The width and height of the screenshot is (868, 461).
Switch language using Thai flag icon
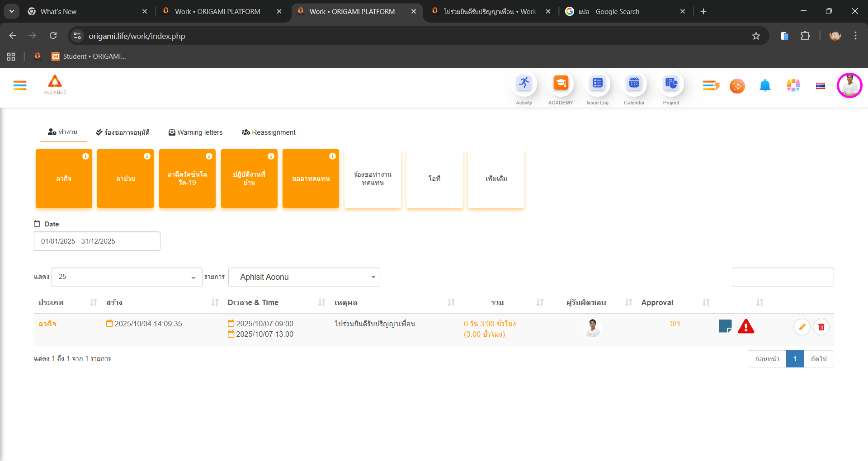click(x=820, y=86)
